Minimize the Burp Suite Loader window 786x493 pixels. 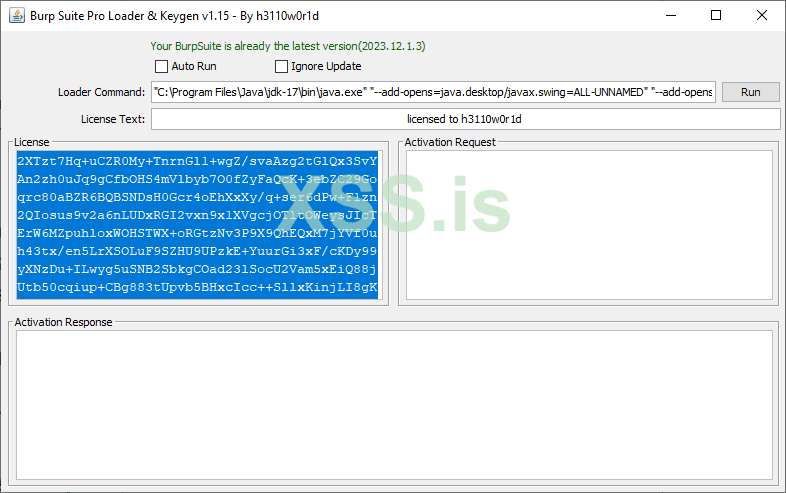[x=671, y=16]
